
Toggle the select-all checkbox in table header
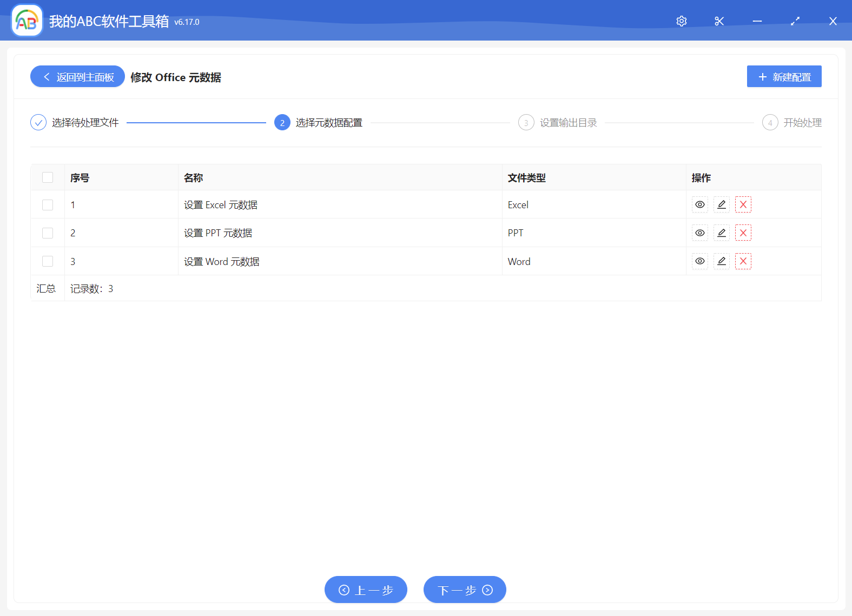coord(48,177)
